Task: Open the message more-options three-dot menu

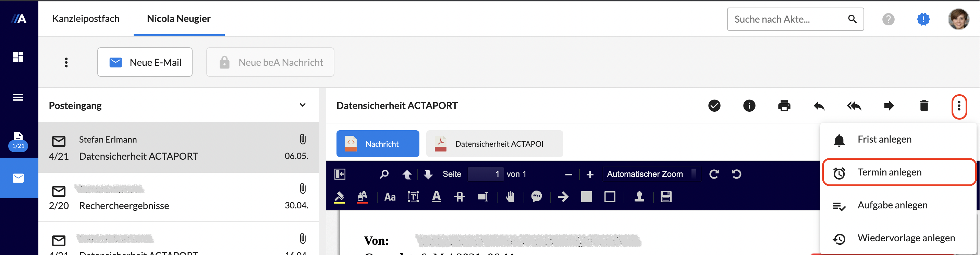Action: [959, 106]
